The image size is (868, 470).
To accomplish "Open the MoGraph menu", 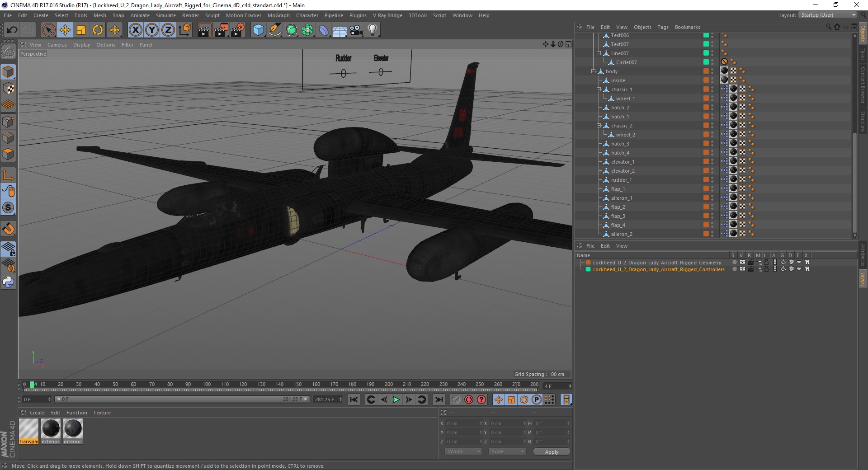I will [x=278, y=15].
